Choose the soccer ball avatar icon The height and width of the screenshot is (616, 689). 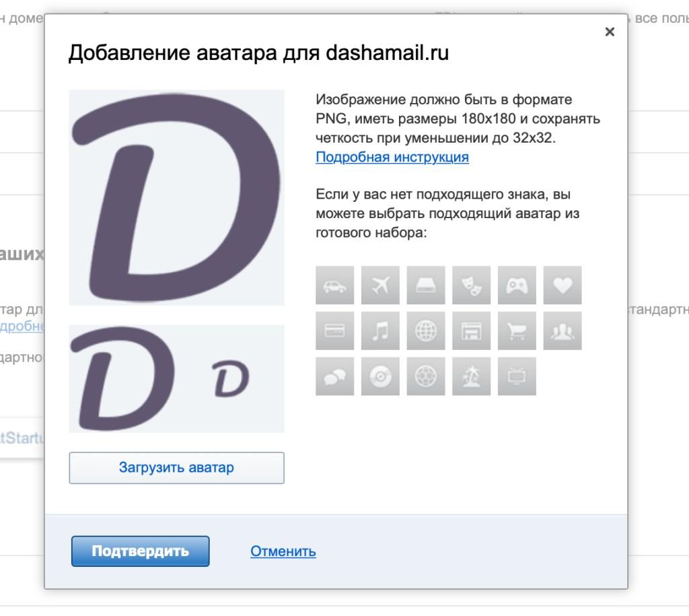click(426, 376)
